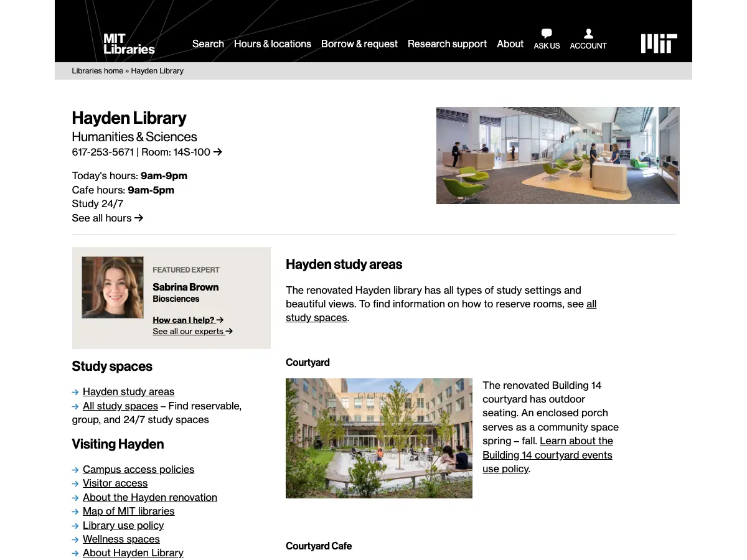
Task: Click the Hayden Library page heading
Action: click(x=129, y=118)
